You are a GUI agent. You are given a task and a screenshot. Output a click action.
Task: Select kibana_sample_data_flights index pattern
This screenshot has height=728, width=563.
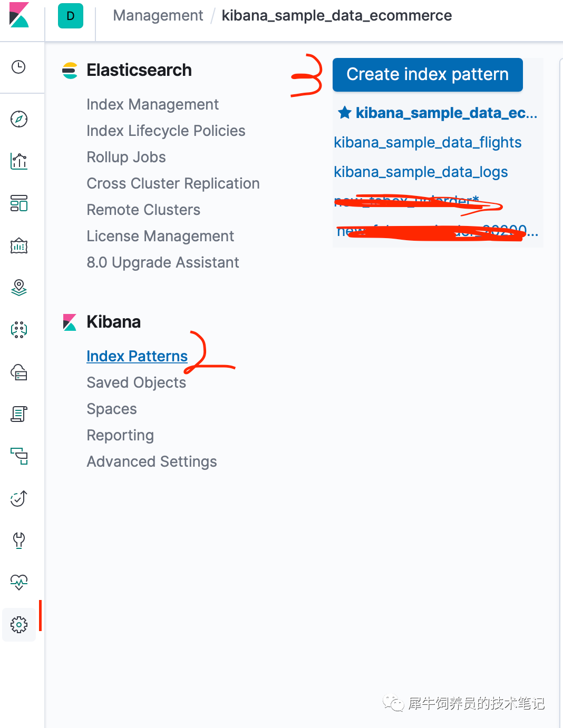coord(428,142)
